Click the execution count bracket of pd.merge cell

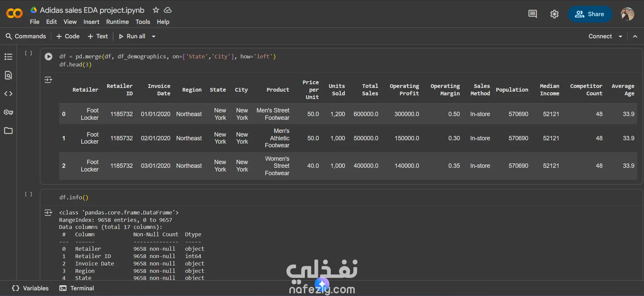pos(29,53)
